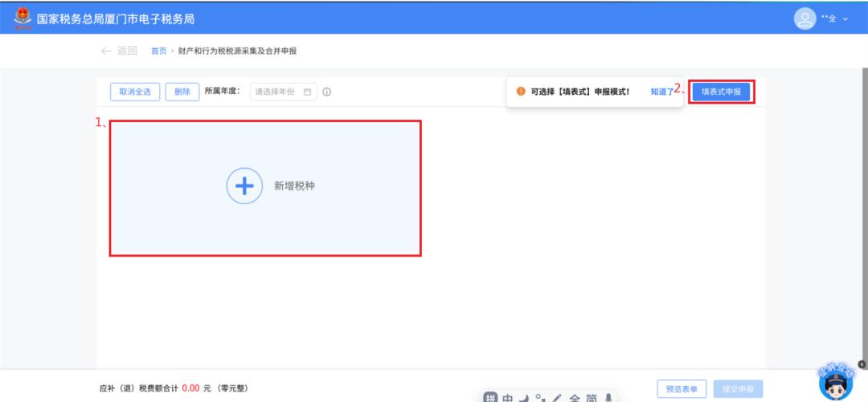Dismiss tip with 知道了 link
The image size is (868, 402).
tap(661, 92)
